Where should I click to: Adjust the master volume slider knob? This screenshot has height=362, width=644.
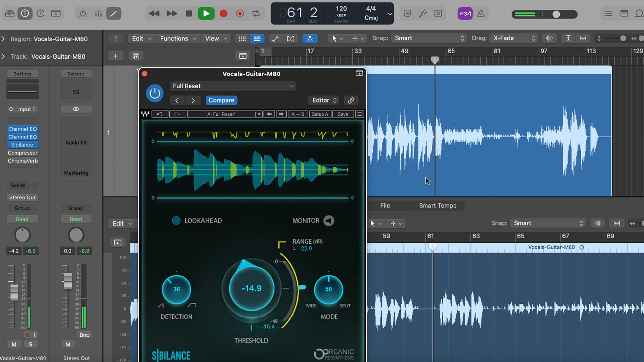pyautogui.click(x=556, y=14)
